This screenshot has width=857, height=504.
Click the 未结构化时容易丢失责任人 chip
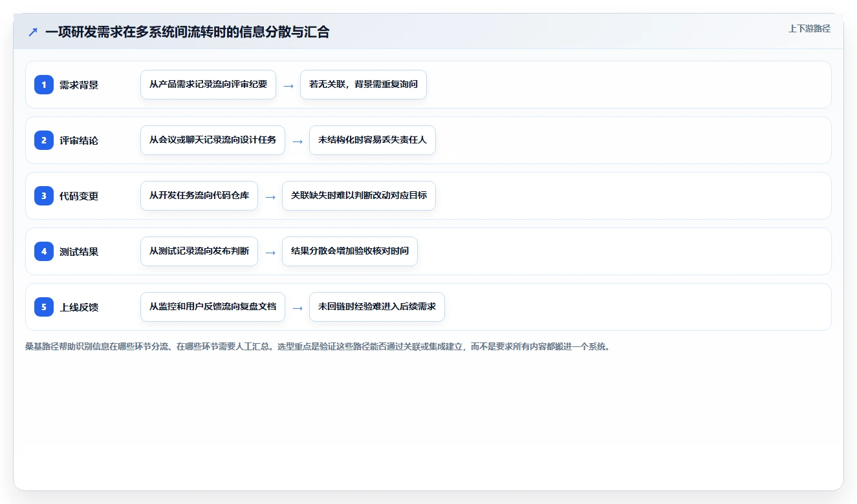tap(373, 140)
